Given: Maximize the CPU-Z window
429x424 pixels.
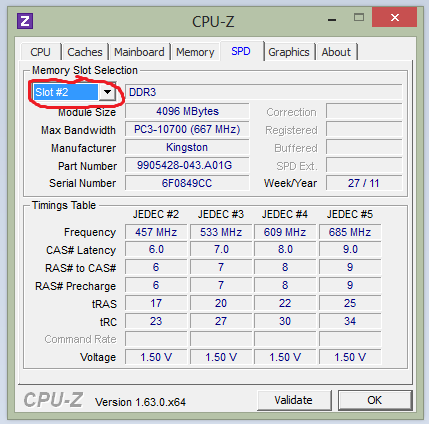Looking at the screenshot, I should [x=359, y=17].
